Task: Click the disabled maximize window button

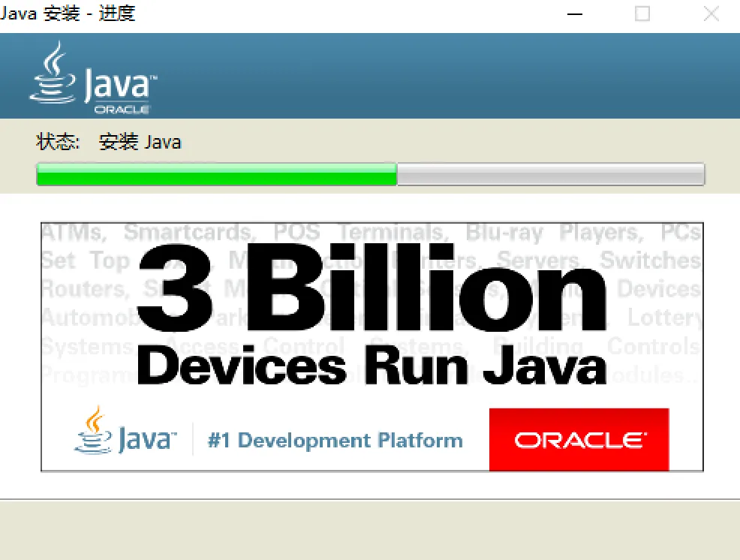Action: click(x=642, y=14)
